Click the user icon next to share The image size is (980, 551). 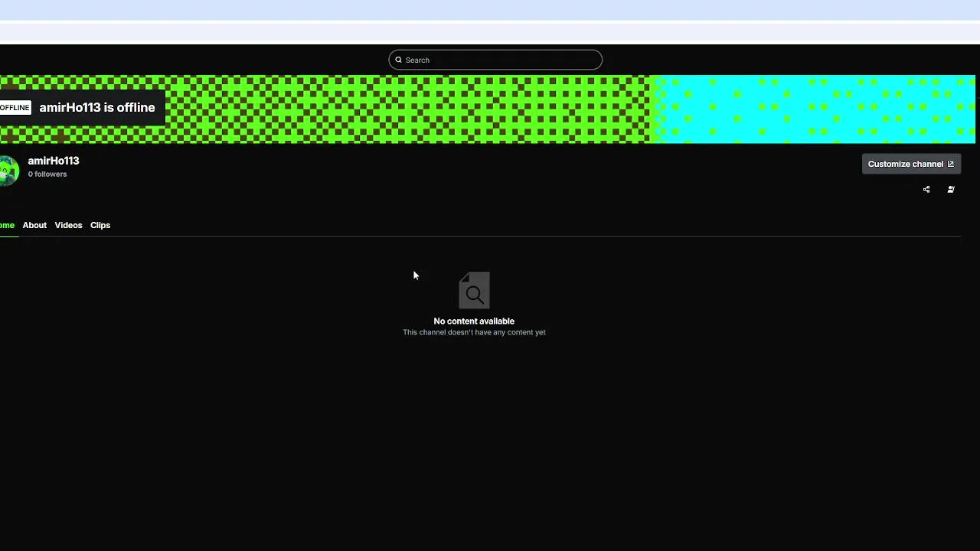tap(951, 189)
